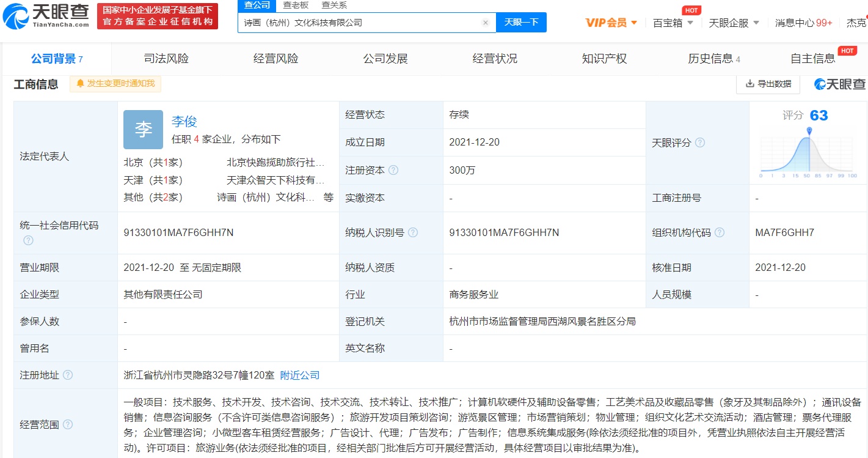Click unified credit code 91330101MA7F6GHH7N in its own row

pos(178,232)
